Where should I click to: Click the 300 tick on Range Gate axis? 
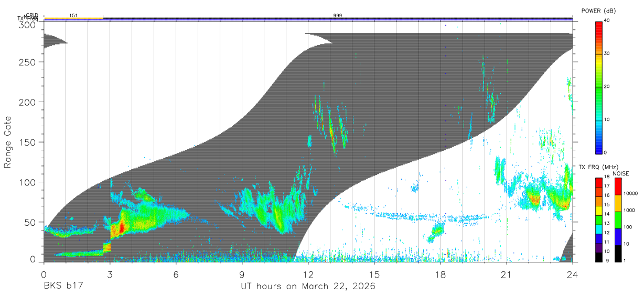(28, 25)
